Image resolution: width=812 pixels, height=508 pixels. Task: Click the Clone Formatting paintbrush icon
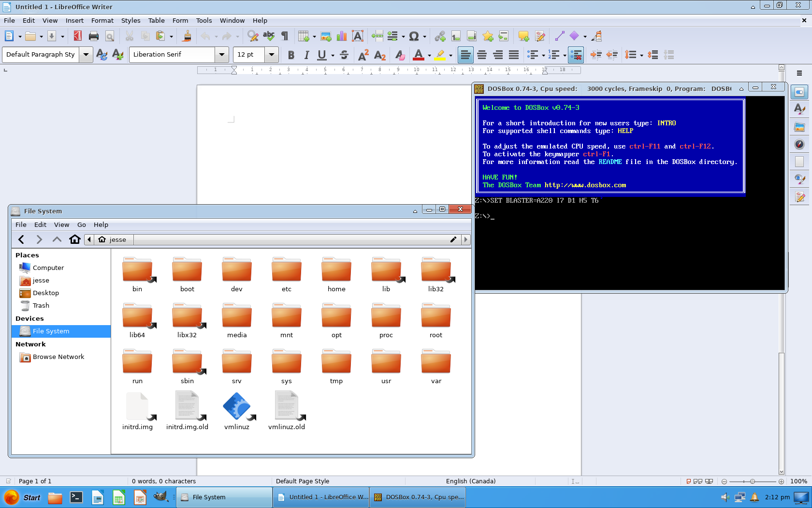187,36
